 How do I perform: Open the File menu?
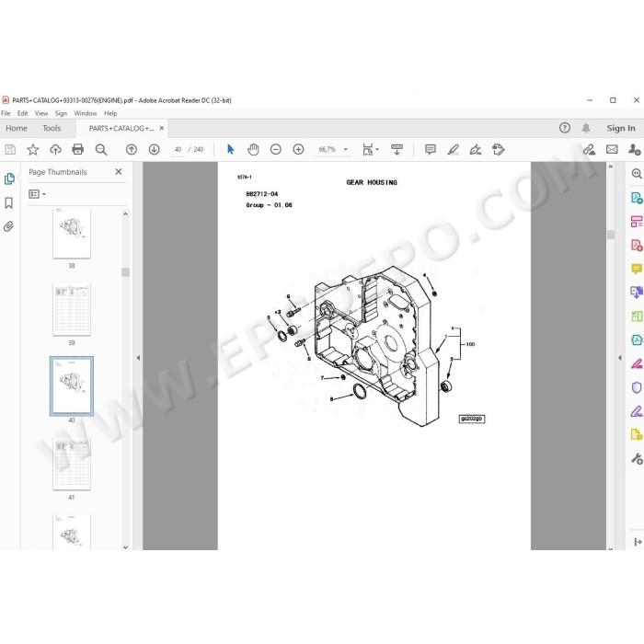6,113
